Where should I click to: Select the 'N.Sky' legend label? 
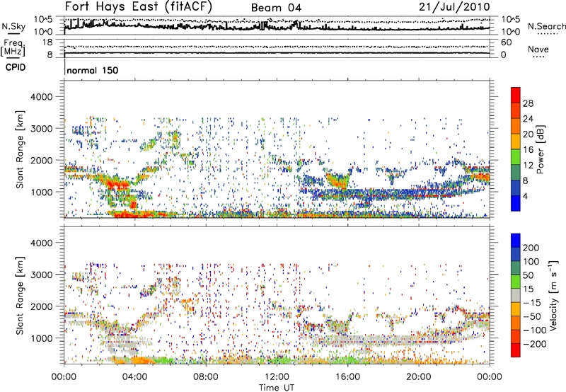pyautogui.click(x=13, y=26)
